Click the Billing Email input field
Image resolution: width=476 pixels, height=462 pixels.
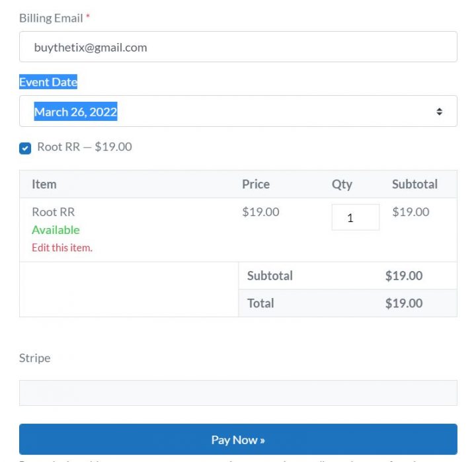coord(238,47)
